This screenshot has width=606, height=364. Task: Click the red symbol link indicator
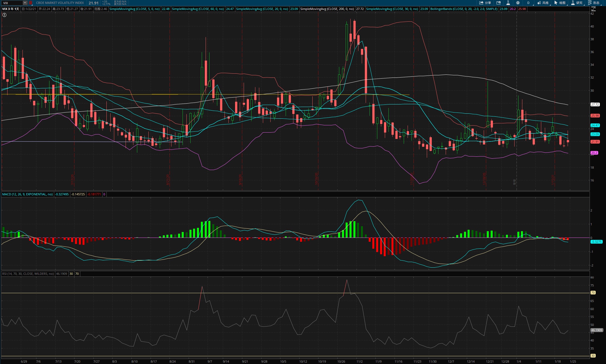pos(31,3)
